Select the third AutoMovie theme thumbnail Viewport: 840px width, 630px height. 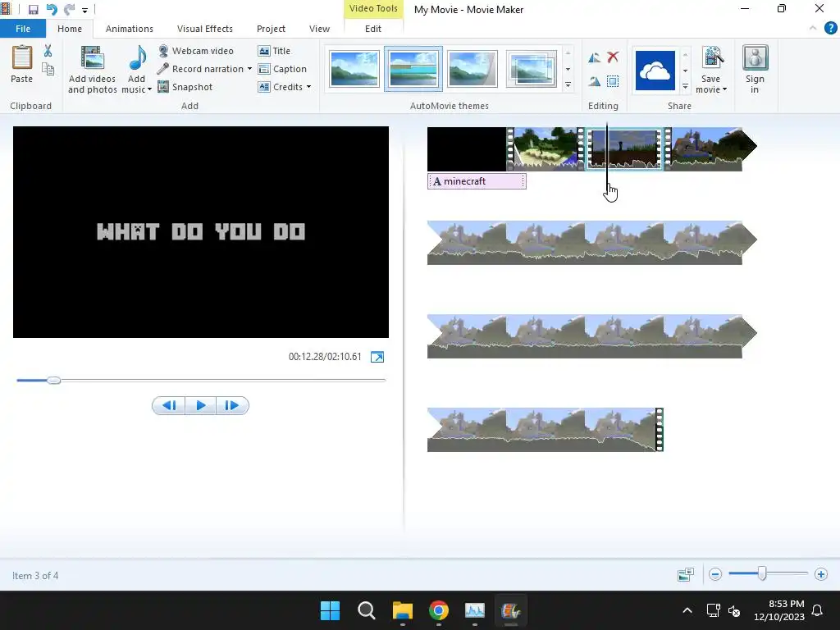pos(472,69)
